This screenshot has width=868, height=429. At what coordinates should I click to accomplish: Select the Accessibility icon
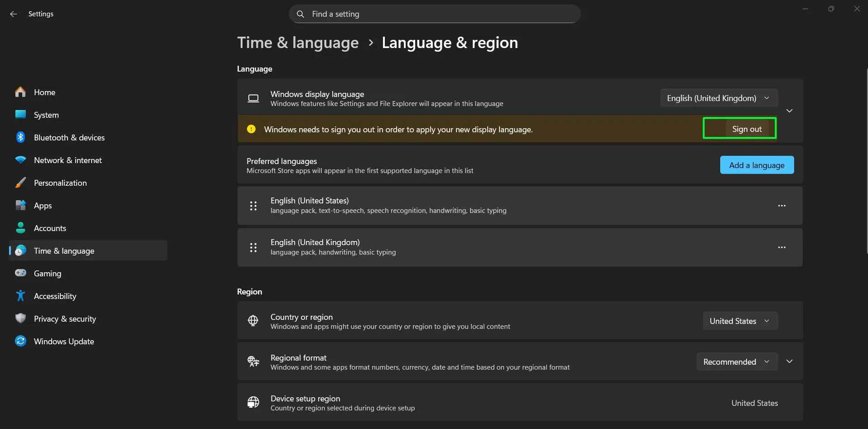pyautogui.click(x=20, y=296)
